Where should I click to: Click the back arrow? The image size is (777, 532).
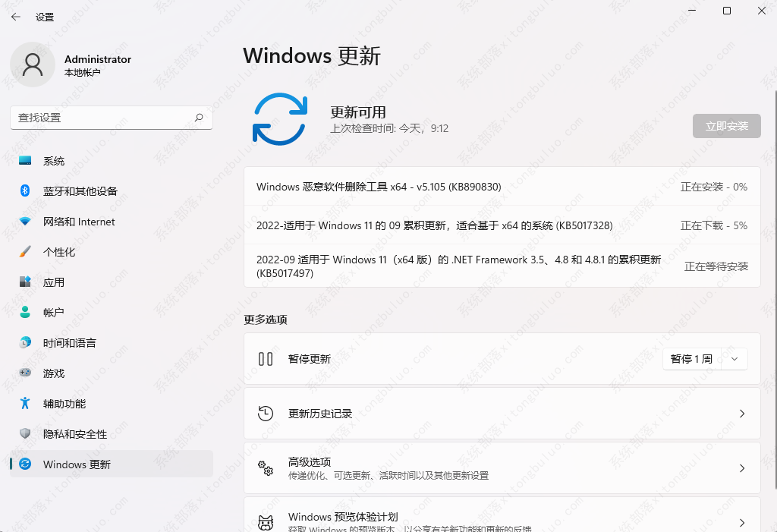pos(15,17)
